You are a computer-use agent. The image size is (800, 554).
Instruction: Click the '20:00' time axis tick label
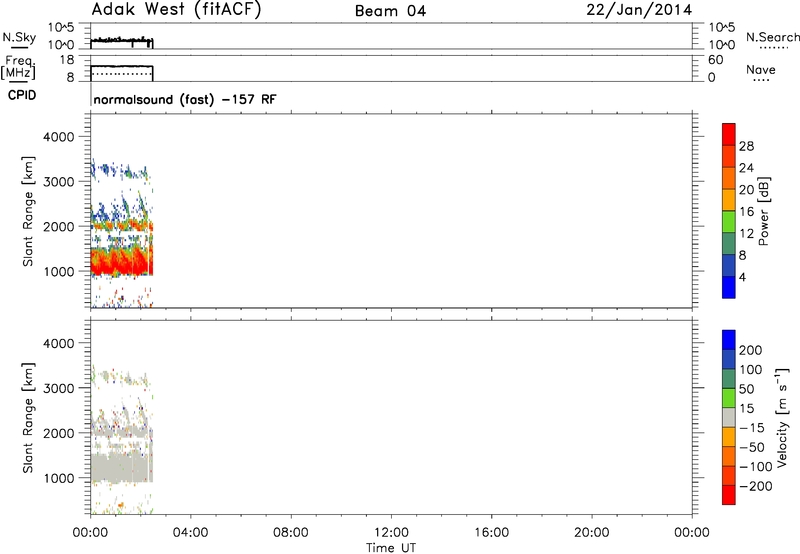pyautogui.click(x=592, y=533)
